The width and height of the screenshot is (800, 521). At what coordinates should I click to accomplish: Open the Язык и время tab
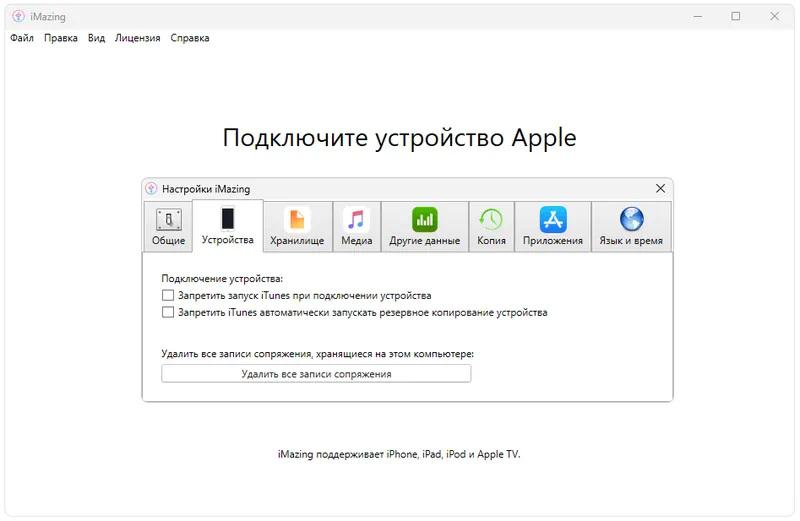pos(631,227)
